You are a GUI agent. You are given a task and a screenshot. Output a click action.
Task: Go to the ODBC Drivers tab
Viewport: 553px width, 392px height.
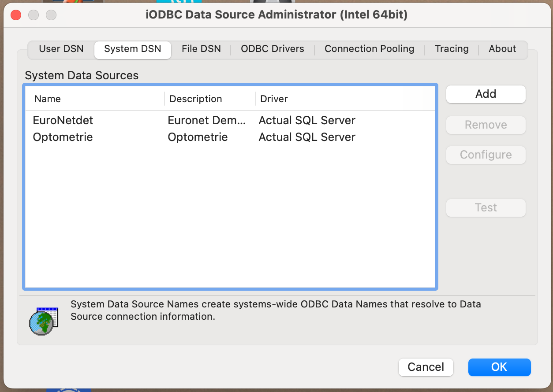click(x=273, y=49)
